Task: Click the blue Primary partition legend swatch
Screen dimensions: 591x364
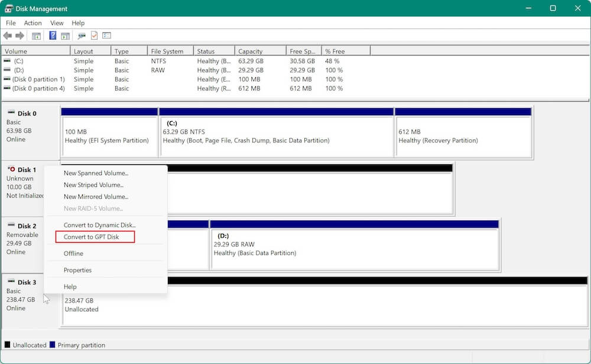Action: [53, 344]
